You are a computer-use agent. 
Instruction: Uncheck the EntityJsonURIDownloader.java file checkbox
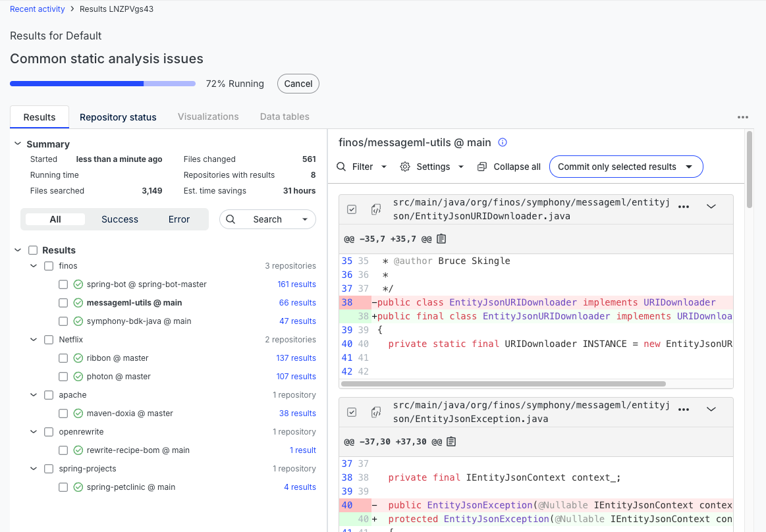(x=352, y=209)
